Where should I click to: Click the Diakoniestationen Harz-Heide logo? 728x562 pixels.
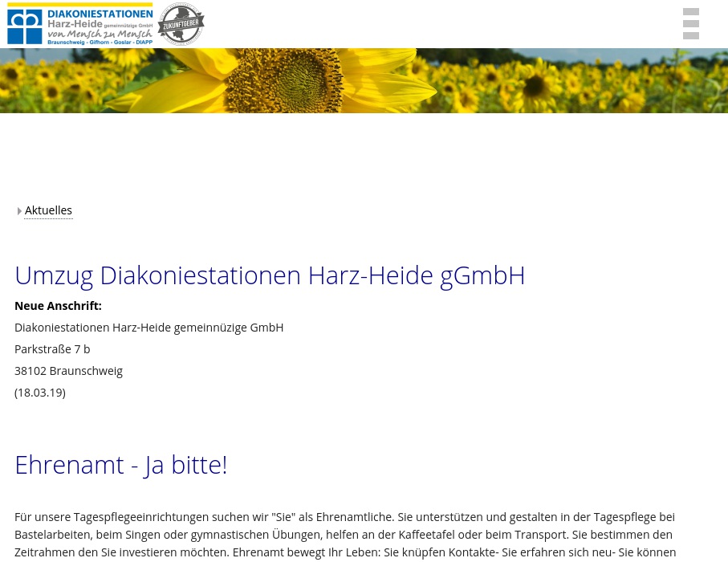[x=80, y=24]
